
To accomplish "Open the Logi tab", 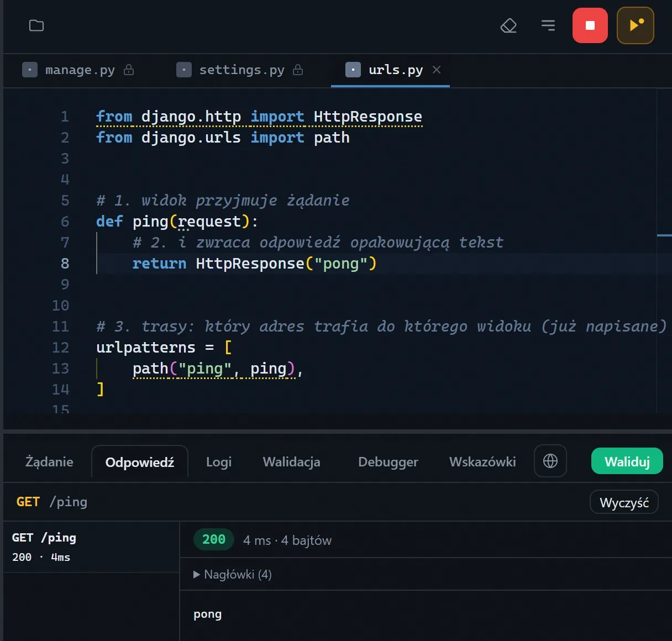I will tap(219, 461).
